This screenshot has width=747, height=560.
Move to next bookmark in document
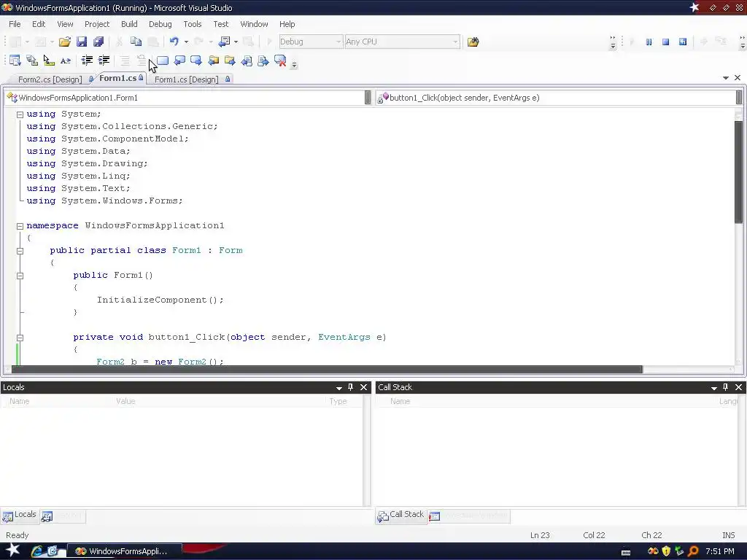point(263,61)
